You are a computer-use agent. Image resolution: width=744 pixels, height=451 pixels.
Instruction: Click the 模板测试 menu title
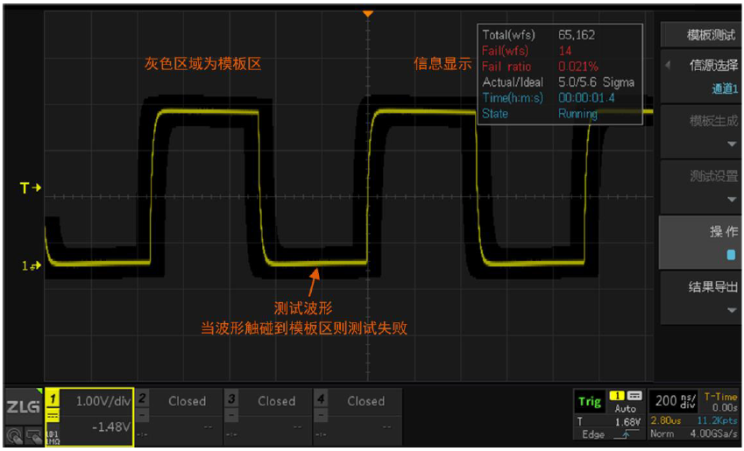[x=700, y=34]
